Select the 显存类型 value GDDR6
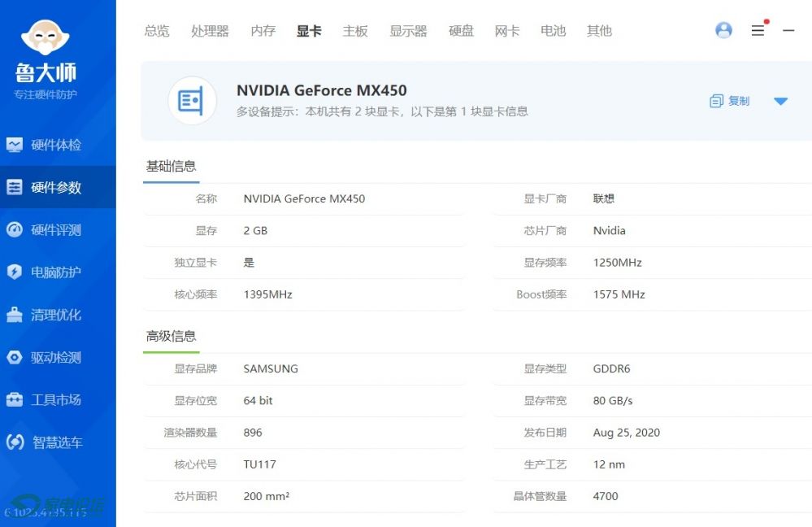Screen dimensions: 812x527 611,368
